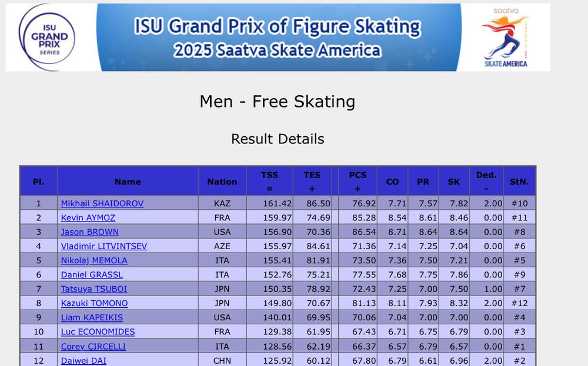Screen dimensions: 588x366
Task: Open Tatsuya TSUBOI profile link
Action: [x=94, y=289]
